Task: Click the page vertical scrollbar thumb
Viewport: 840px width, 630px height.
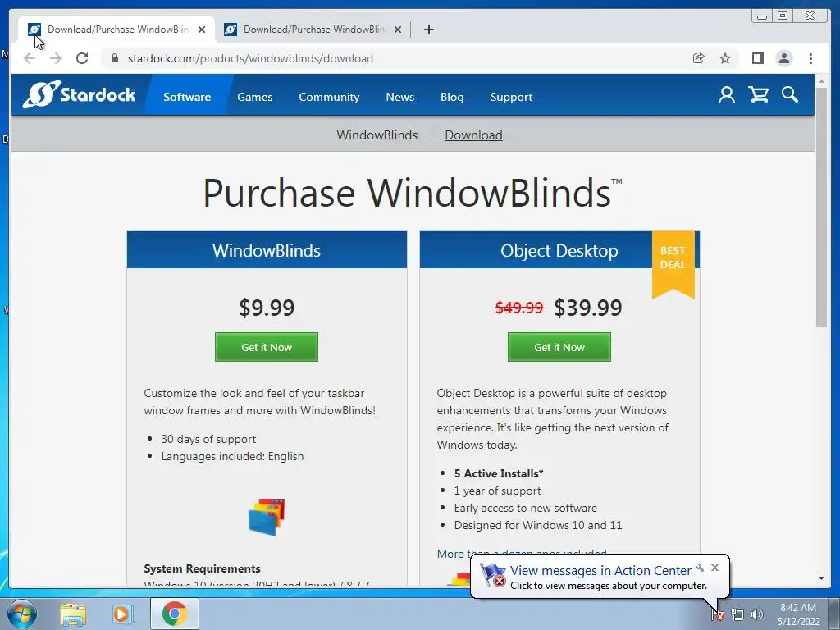Action: click(x=821, y=207)
